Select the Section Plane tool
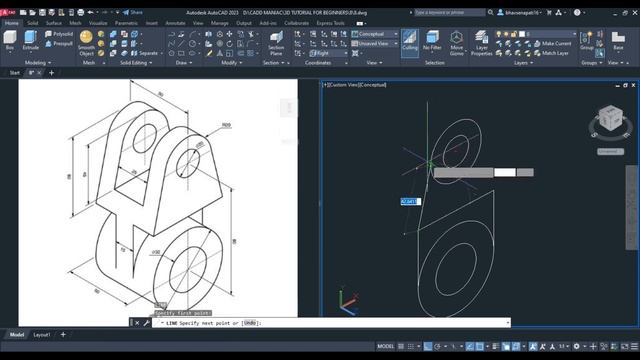The height and width of the screenshot is (360, 640). click(x=276, y=43)
